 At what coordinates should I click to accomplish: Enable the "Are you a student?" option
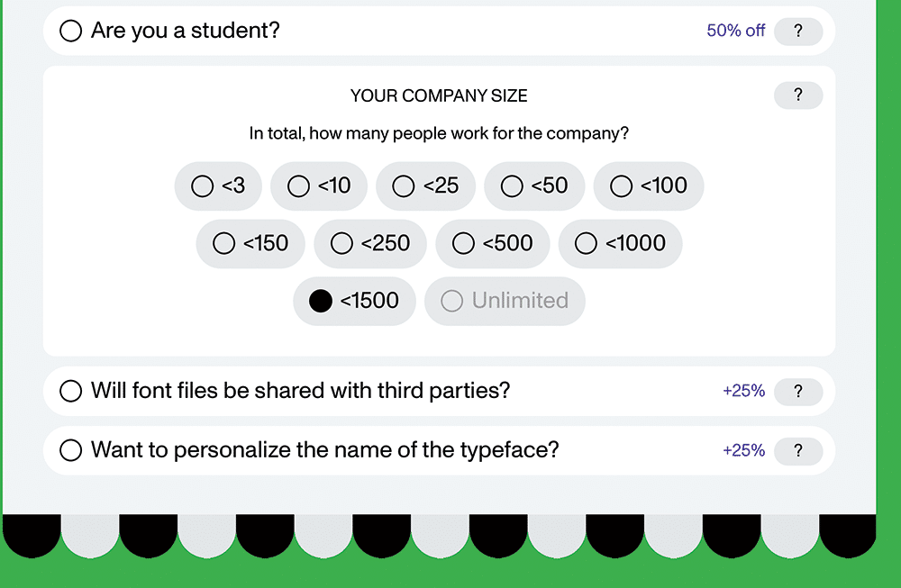tap(71, 31)
